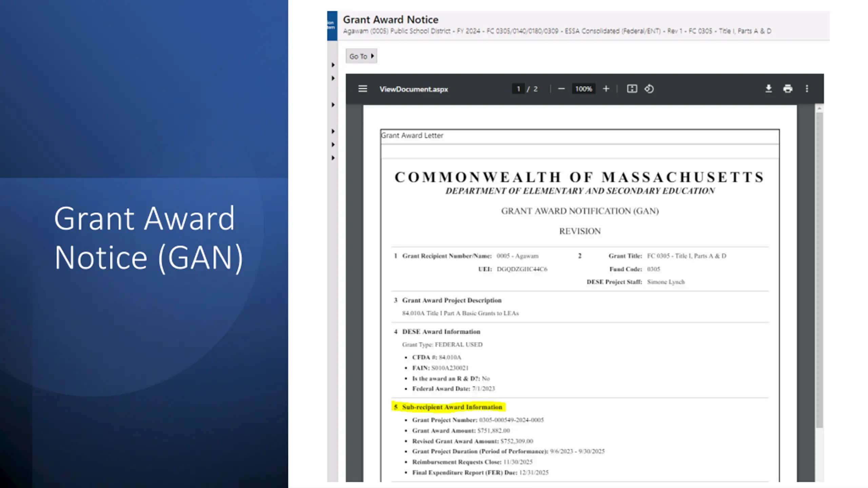868x488 pixels.
Task: Rotate the document with the rotate icon
Action: click(x=649, y=89)
